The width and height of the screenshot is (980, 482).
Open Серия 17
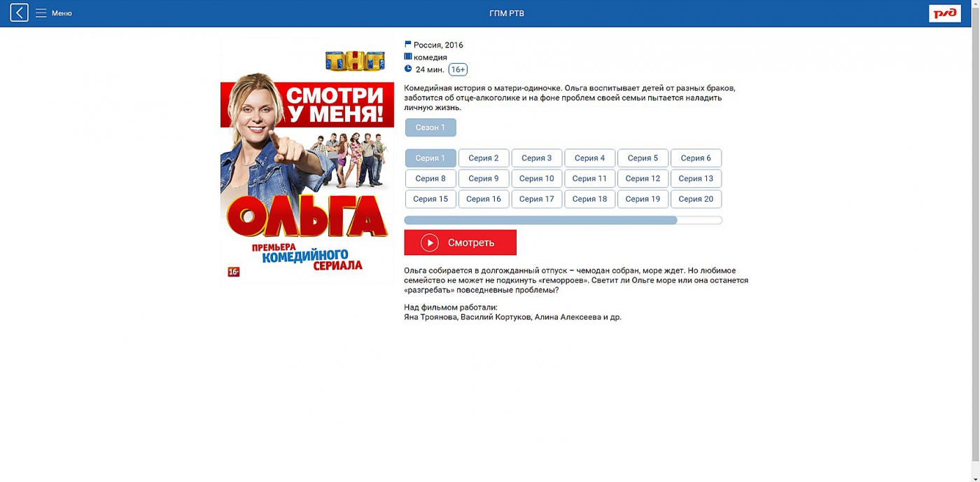point(537,199)
